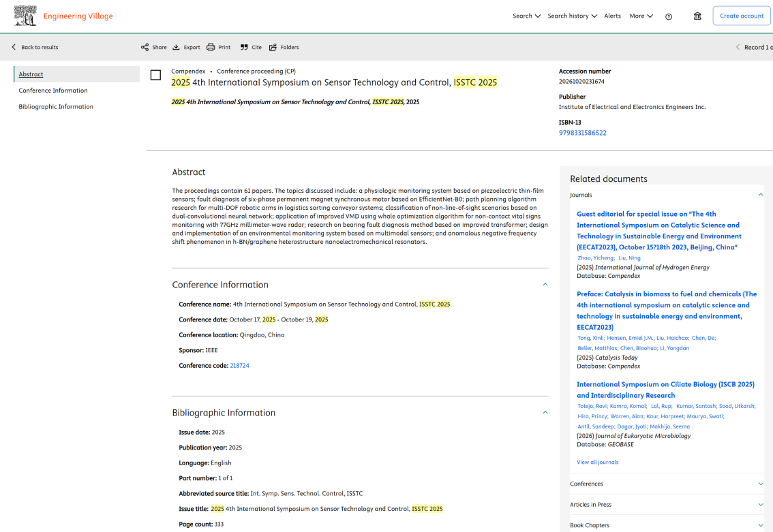
Task: Expand the Search history dropdown
Action: coord(572,16)
